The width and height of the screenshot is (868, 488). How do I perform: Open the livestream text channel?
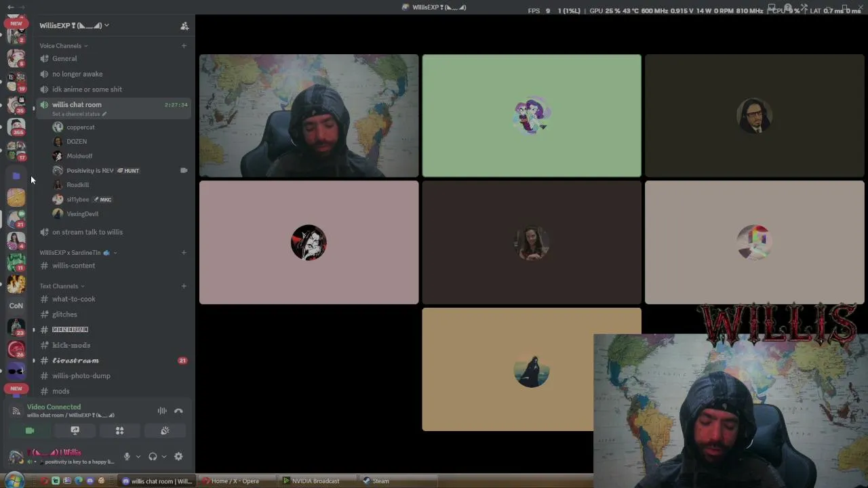(114, 361)
